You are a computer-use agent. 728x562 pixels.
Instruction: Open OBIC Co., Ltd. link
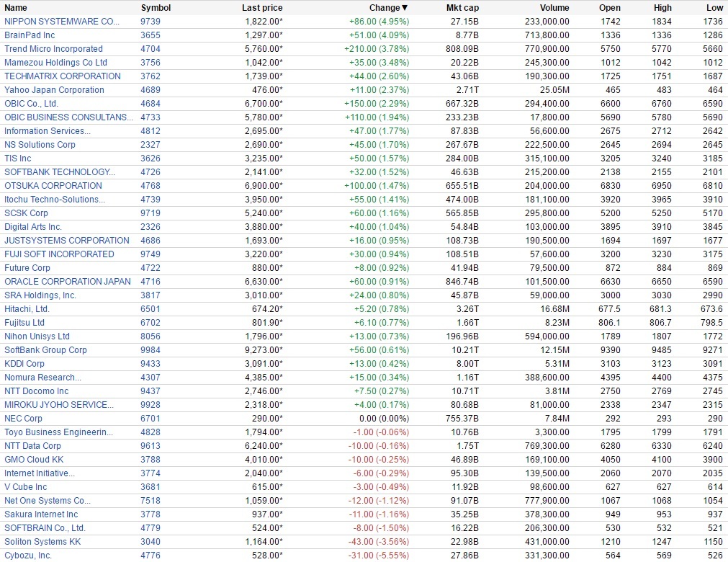pyautogui.click(x=31, y=104)
